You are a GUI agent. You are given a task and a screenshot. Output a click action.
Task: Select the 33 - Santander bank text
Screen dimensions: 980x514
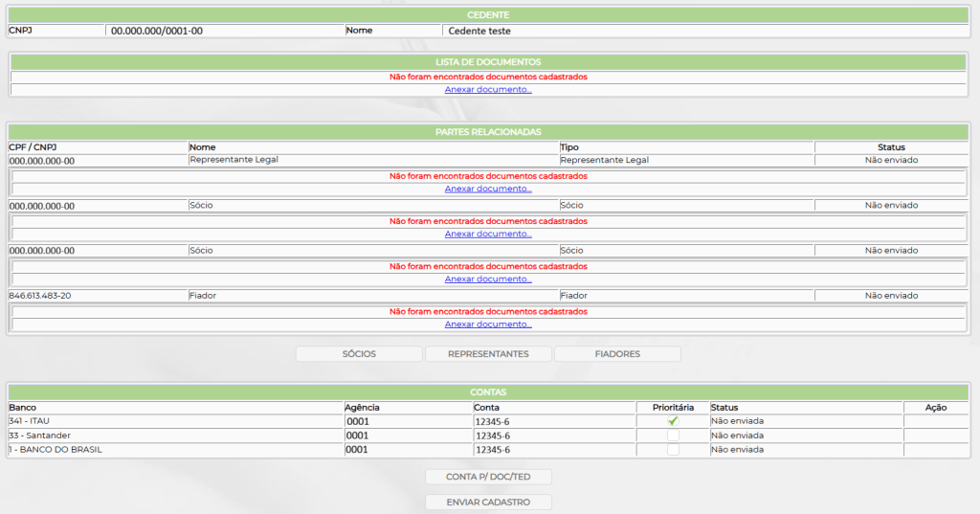point(39,436)
